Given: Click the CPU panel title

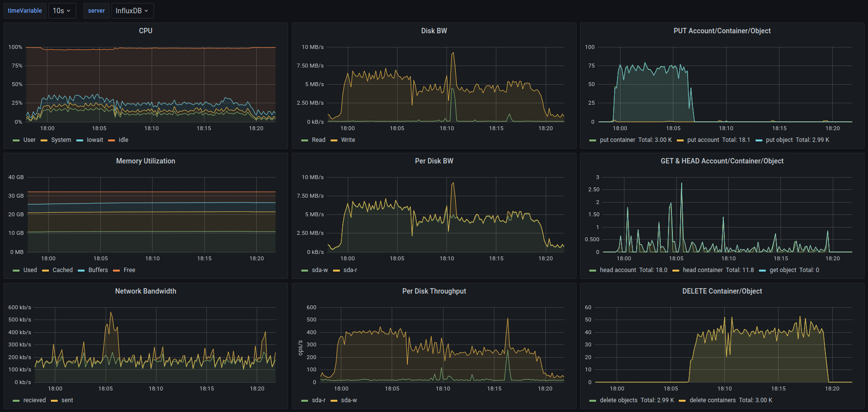Looking at the screenshot, I should click(145, 31).
